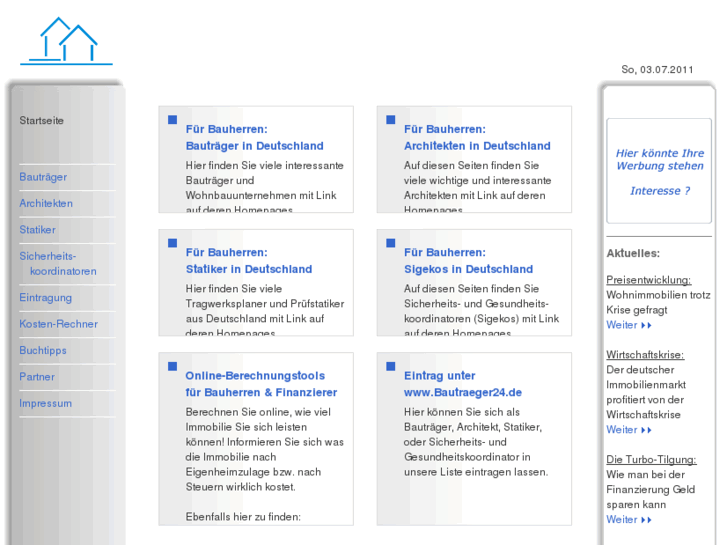Click 'Interesse ?' in the ad box
The width and height of the screenshot is (727, 545).
coord(660,191)
